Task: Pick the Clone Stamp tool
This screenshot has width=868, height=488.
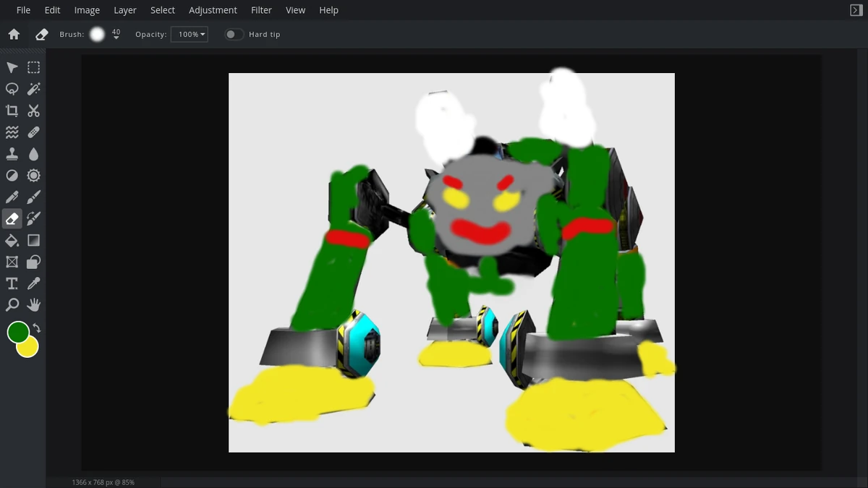Action: pyautogui.click(x=11, y=153)
